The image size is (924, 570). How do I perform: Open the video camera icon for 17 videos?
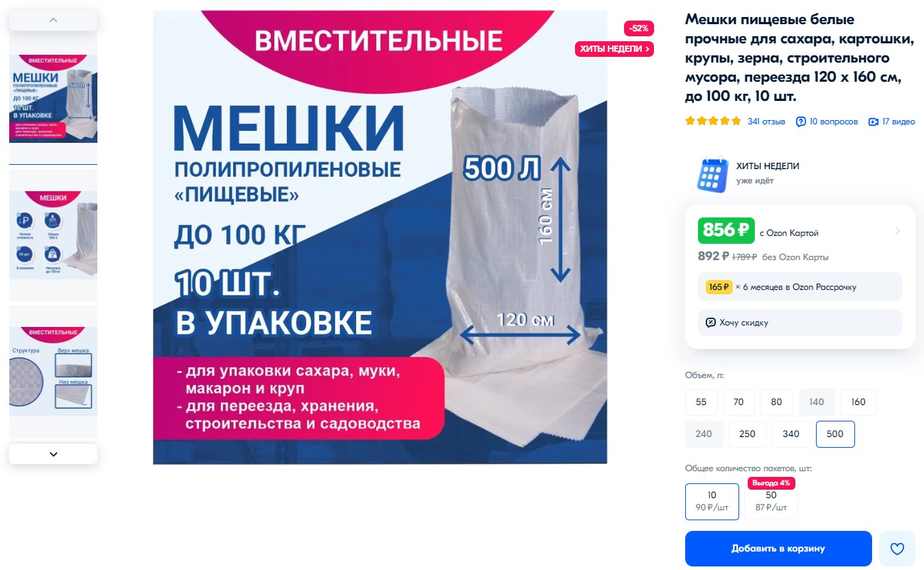tap(874, 122)
